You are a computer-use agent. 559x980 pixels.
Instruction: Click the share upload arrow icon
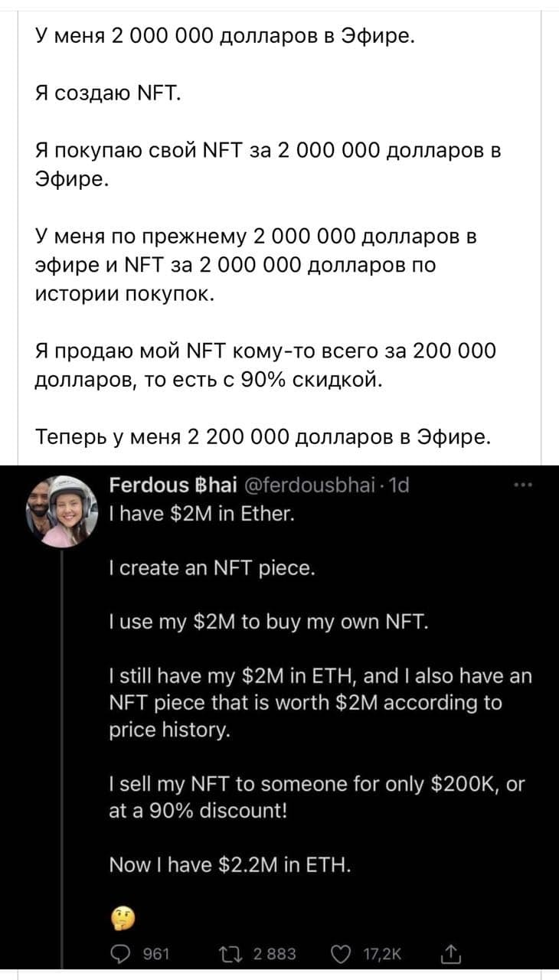(x=452, y=953)
